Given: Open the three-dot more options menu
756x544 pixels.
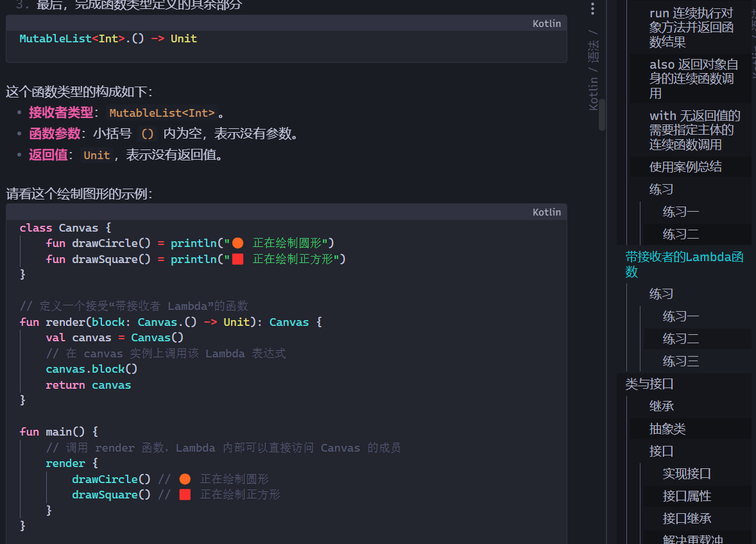Looking at the screenshot, I should pos(592,9).
